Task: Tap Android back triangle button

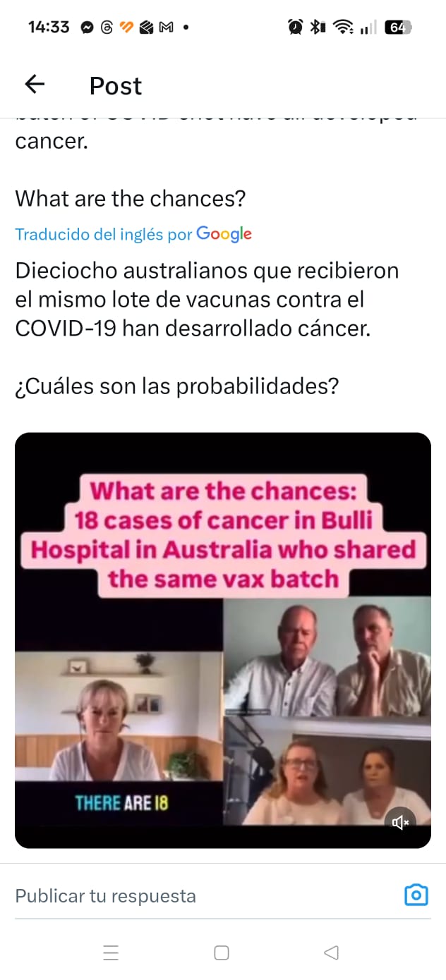Action: point(332,953)
